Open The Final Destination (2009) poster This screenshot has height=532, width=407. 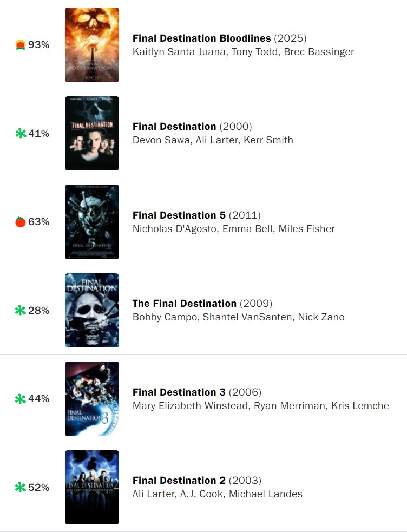tap(92, 310)
